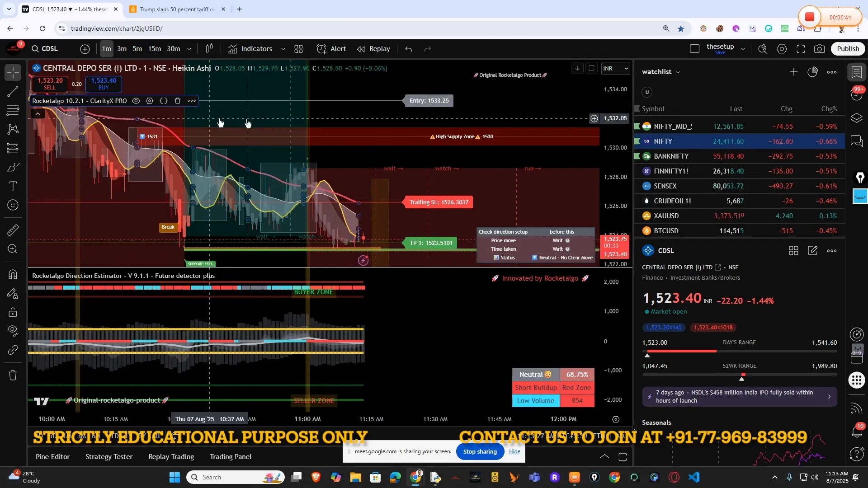
Task: Open the Pine Editor tab
Action: 53,457
